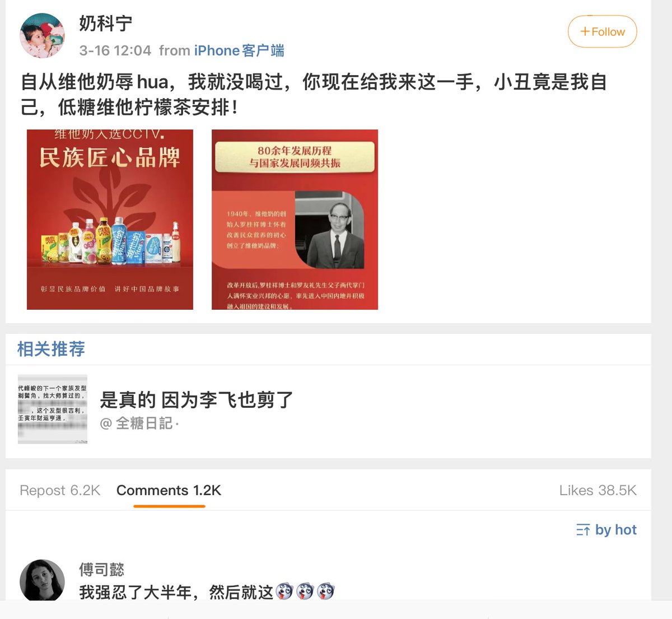Open iPhone客户端 source link
Screen dimensions: 672x619
[x=239, y=50]
